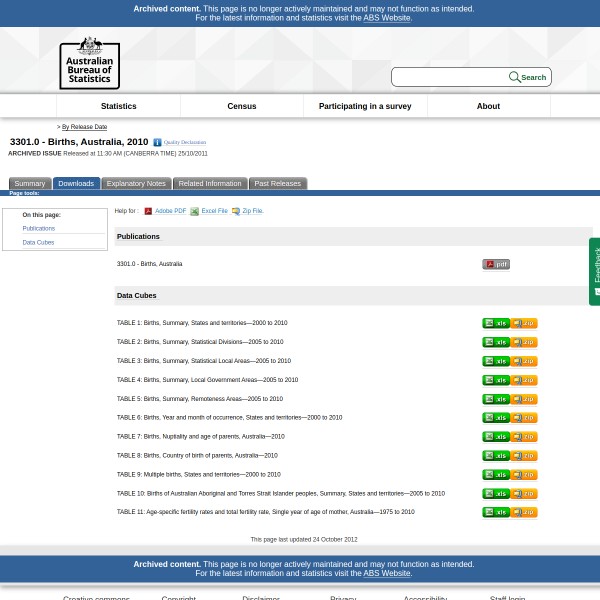Download Table 6 xls file
The image size is (600, 600).
click(x=496, y=418)
